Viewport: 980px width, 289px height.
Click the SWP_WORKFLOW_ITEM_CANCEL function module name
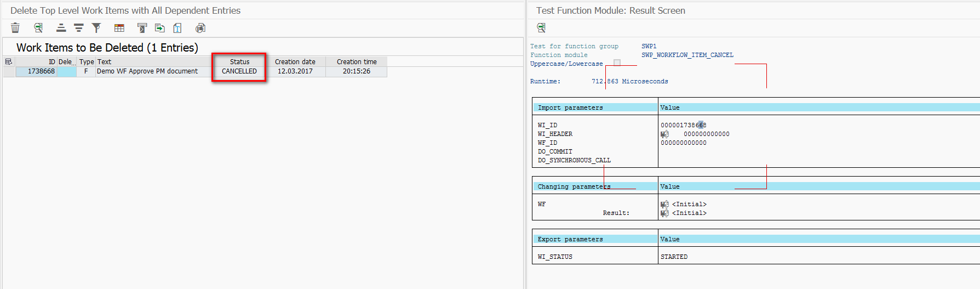(x=687, y=55)
